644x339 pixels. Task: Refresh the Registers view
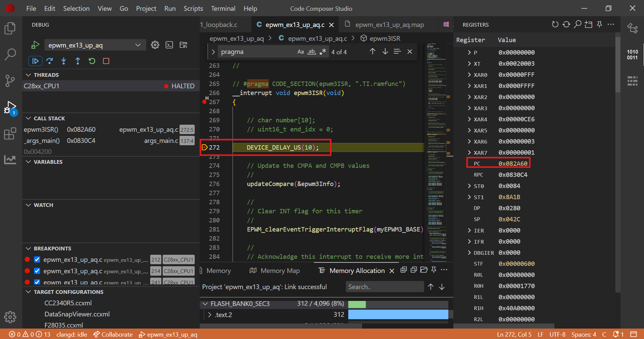[x=555, y=24]
